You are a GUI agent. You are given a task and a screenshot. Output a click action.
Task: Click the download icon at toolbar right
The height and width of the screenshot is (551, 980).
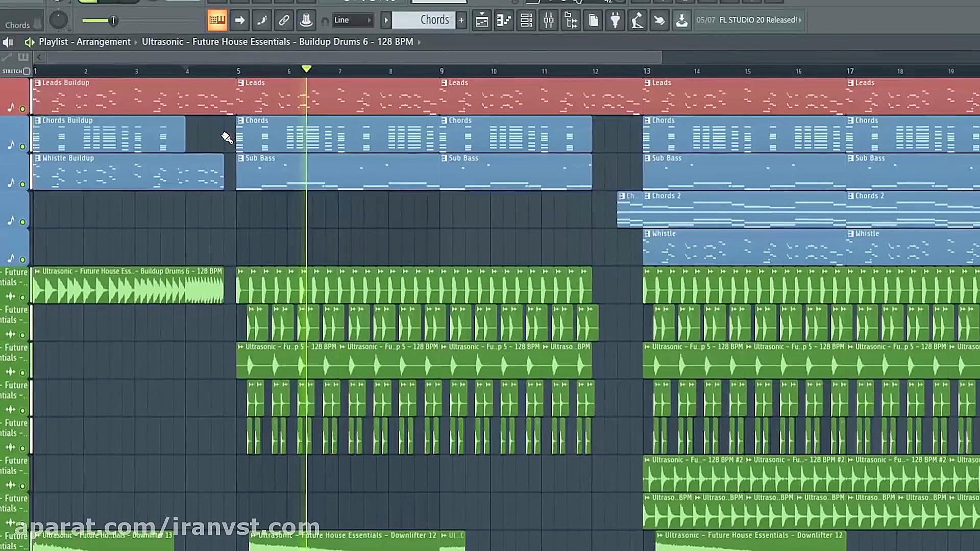click(x=682, y=20)
